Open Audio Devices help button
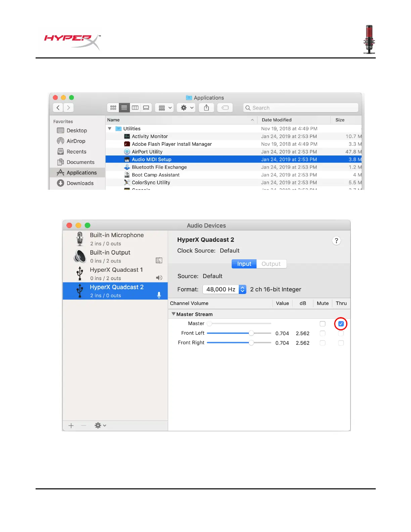This screenshot has width=411, height=532. pyautogui.click(x=336, y=241)
